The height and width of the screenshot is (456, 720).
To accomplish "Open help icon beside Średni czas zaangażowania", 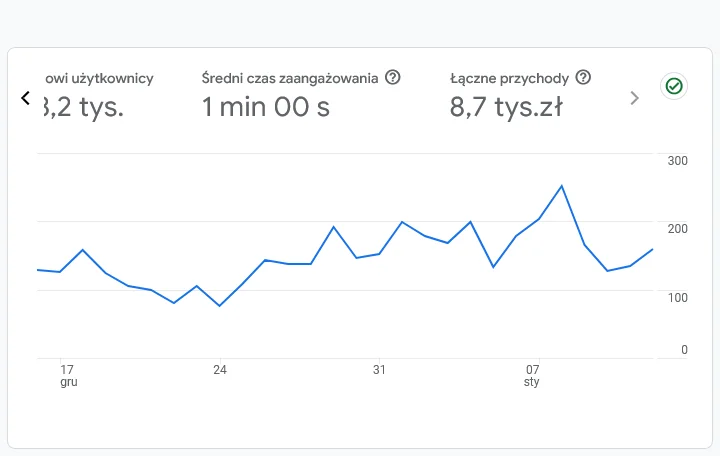I will pyautogui.click(x=393, y=78).
